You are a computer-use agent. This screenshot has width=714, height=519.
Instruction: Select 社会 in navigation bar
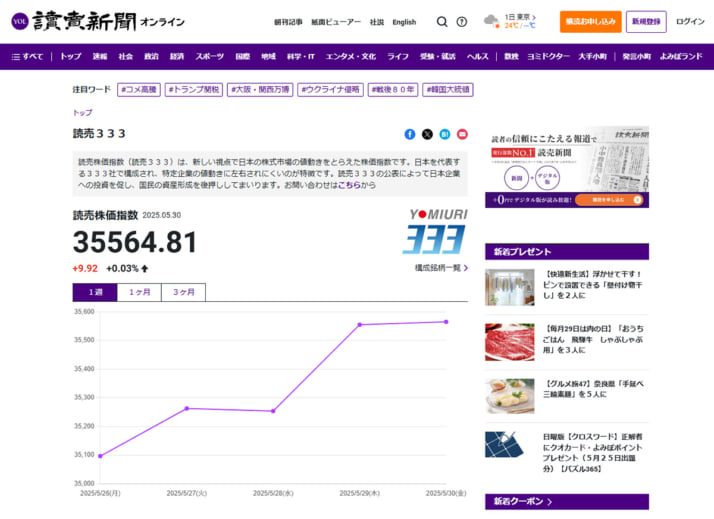(x=125, y=56)
